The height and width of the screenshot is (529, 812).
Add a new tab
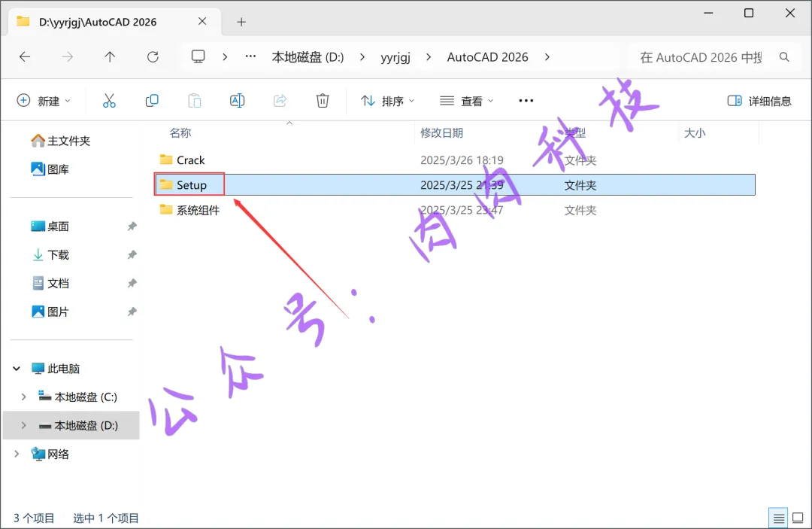pyautogui.click(x=241, y=22)
